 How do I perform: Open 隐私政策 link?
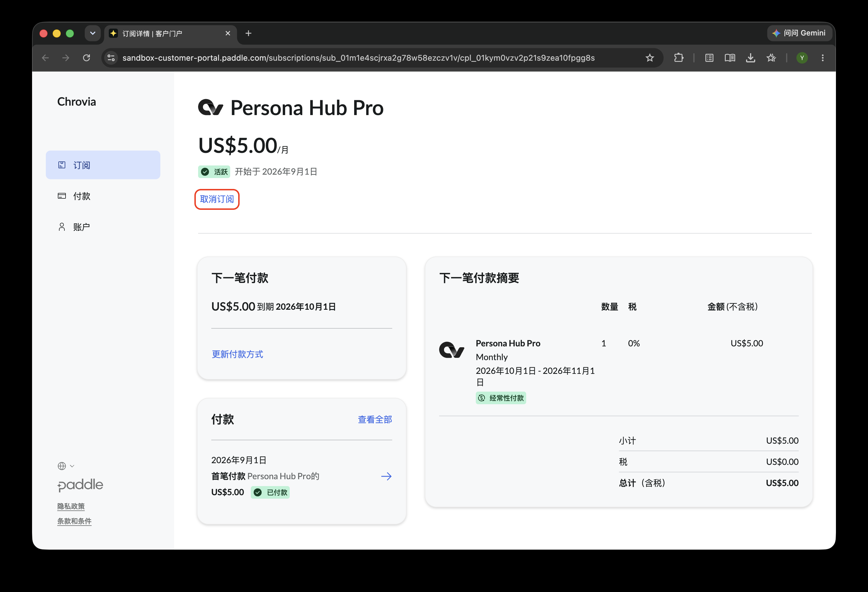(x=71, y=506)
